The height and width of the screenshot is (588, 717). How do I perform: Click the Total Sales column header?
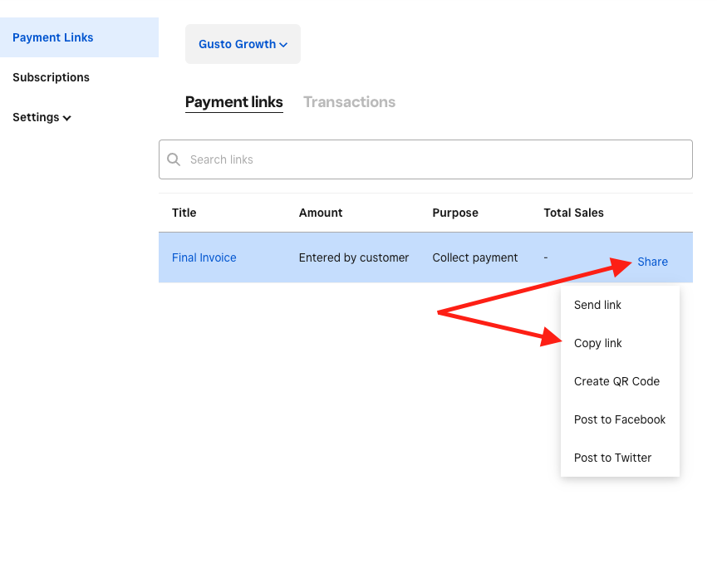pos(573,213)
